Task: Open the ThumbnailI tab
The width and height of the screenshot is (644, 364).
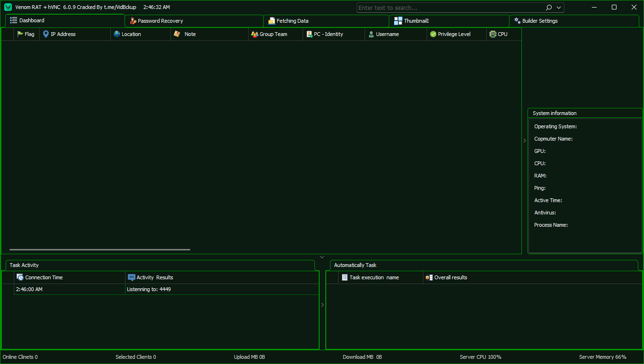Action: click(x=416, y=21)
